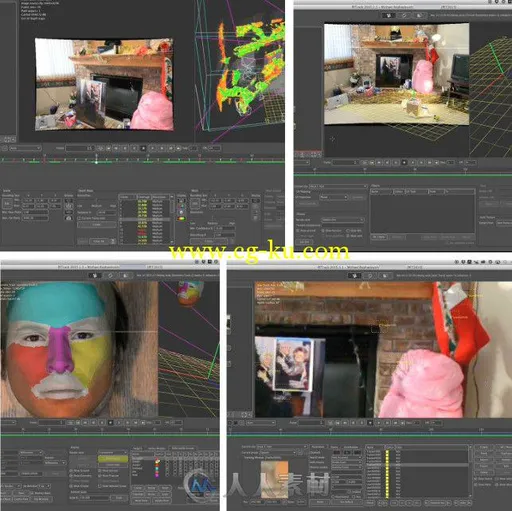Open the Groups tab above the face group list
The width and height of the screenshot is (512, 511).
[138, 448]
